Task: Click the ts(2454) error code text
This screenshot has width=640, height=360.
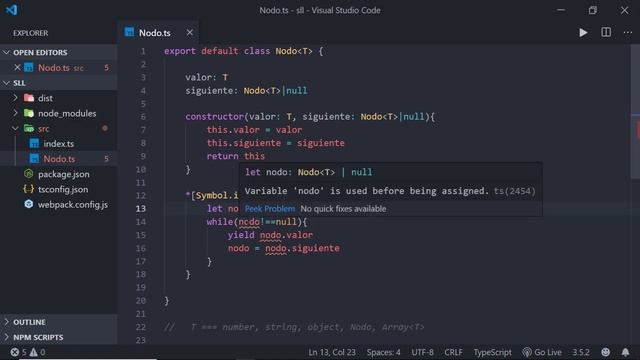Action: click(x=514, y=191)
